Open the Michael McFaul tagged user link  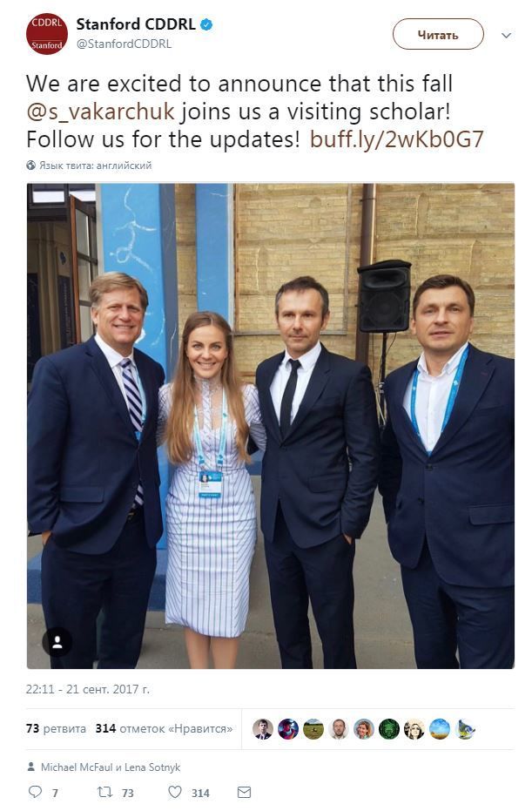[x=77, y=767]
